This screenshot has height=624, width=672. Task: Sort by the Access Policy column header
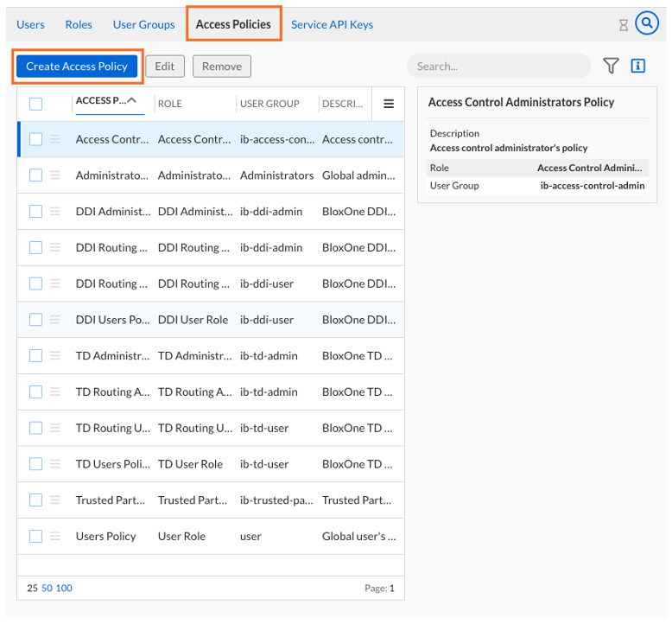click(x=105, y=101)
